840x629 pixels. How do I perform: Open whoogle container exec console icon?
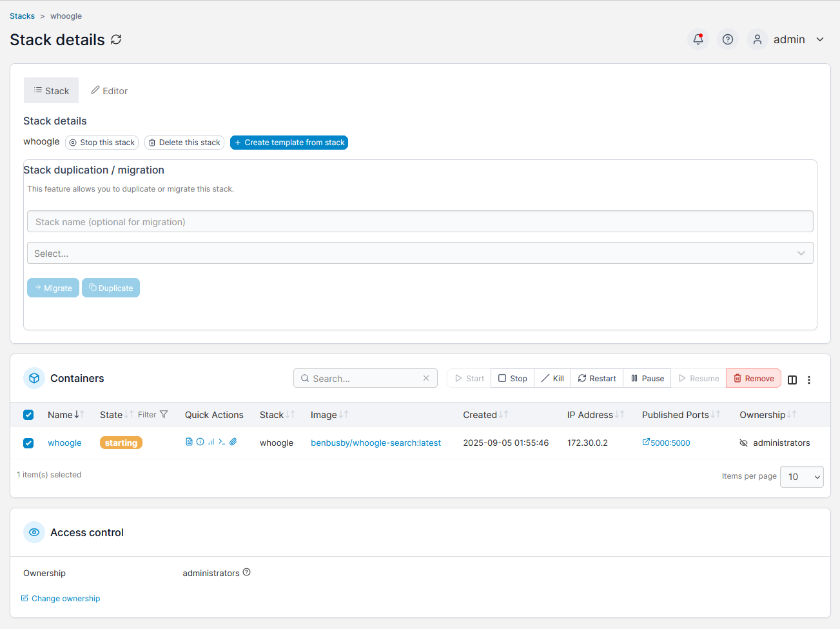[222, 442]
